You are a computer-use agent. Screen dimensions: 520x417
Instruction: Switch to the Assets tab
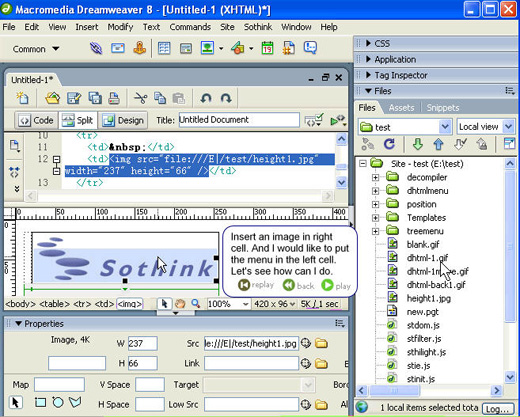(x=401, y=108)
